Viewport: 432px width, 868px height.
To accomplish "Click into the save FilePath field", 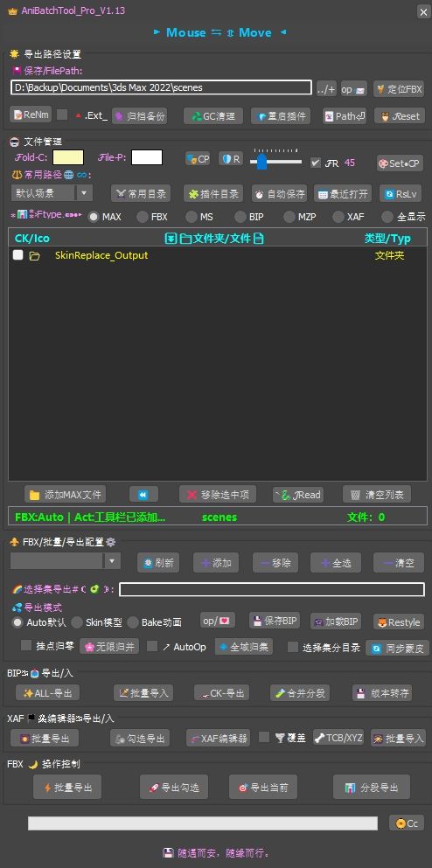I will pyautogui.click(x=161, y=87).
